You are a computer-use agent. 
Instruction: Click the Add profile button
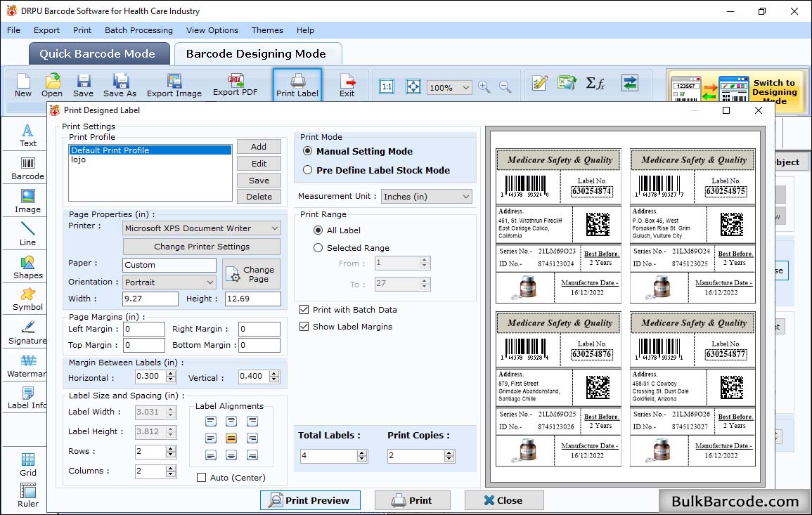259,147
